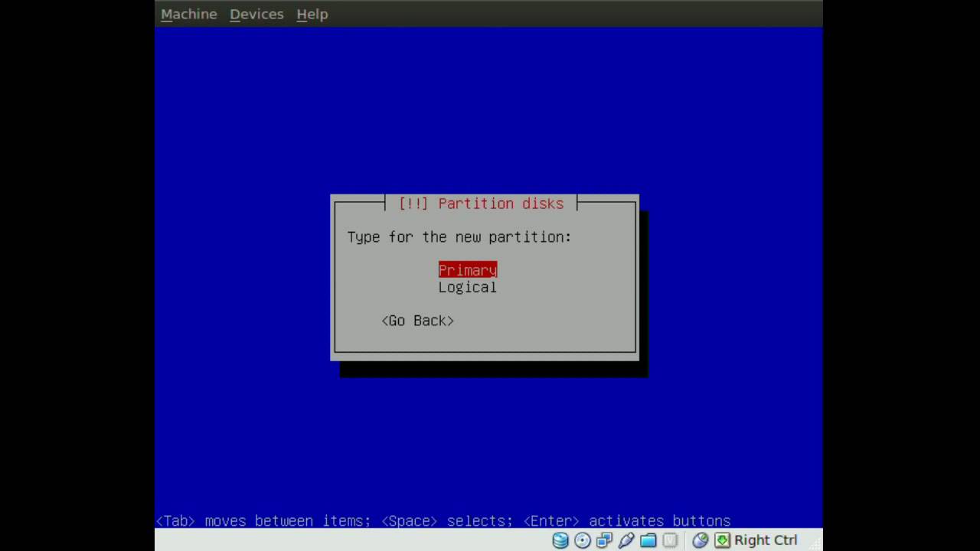Click the Right Ctrl host key label
Screen dimensions: 980x551
766,540
